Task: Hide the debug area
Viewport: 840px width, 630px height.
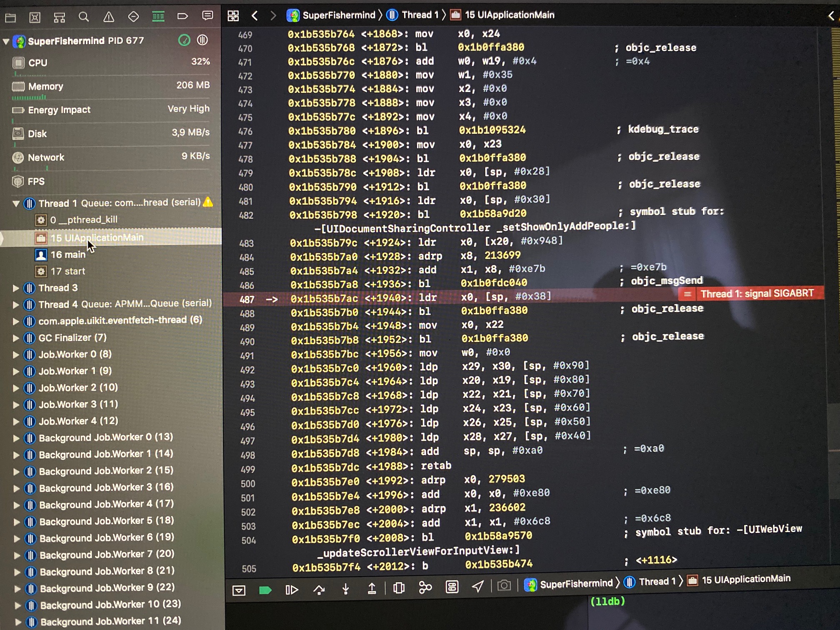Action: 239,590
